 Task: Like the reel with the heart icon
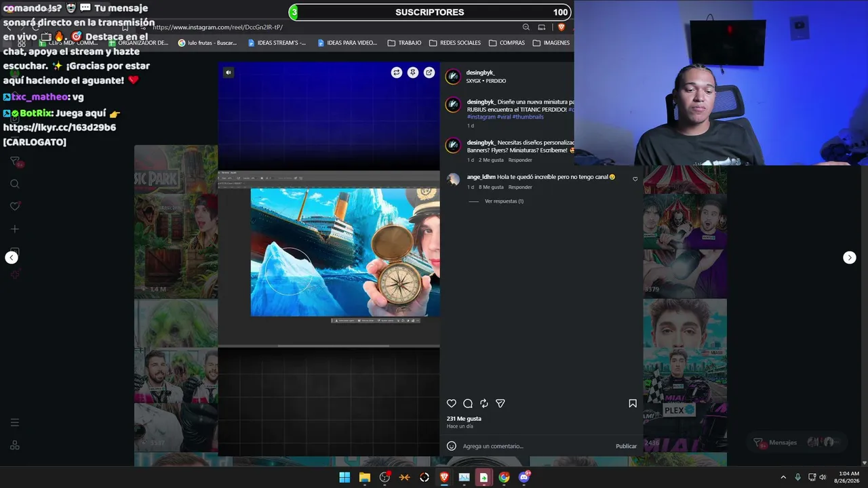tap(452, 403)
